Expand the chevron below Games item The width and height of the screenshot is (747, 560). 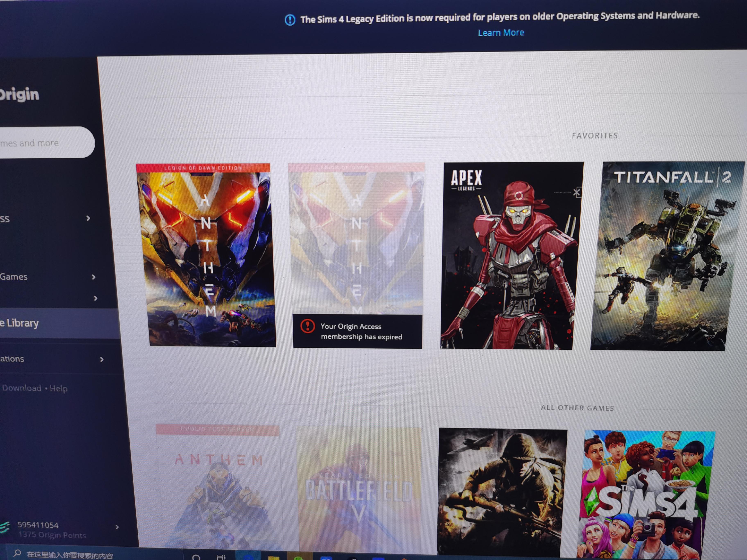point(96,298)
